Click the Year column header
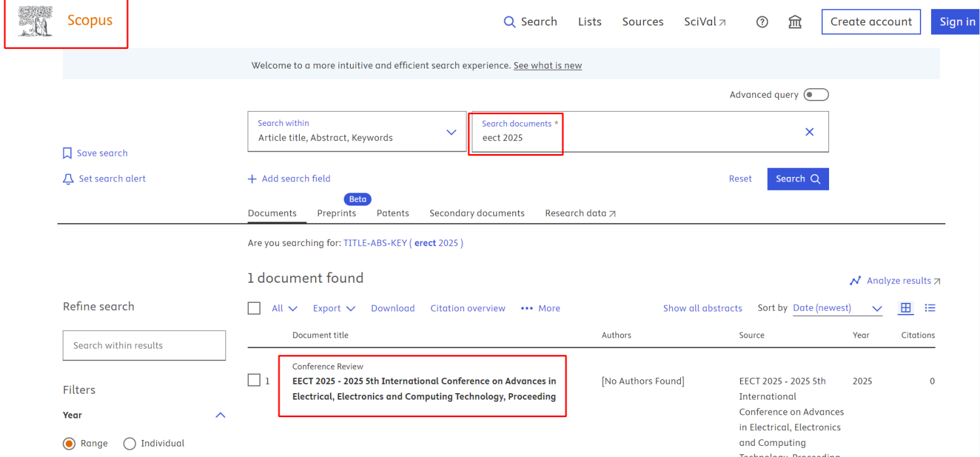 [861, 335]
